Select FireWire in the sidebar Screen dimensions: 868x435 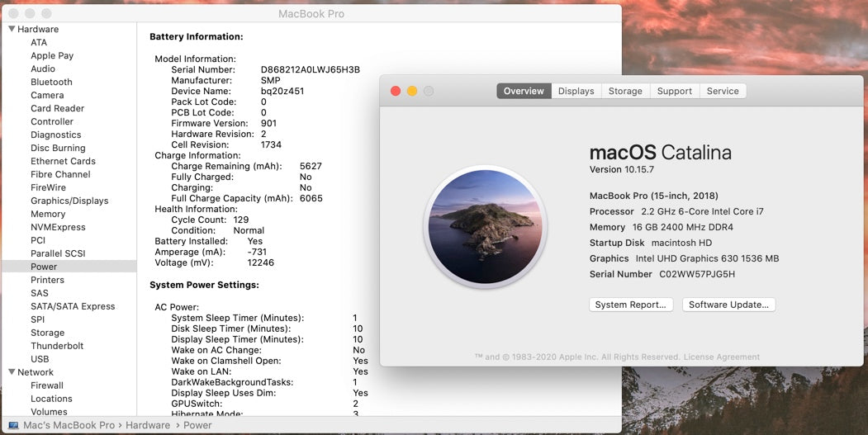48,187
